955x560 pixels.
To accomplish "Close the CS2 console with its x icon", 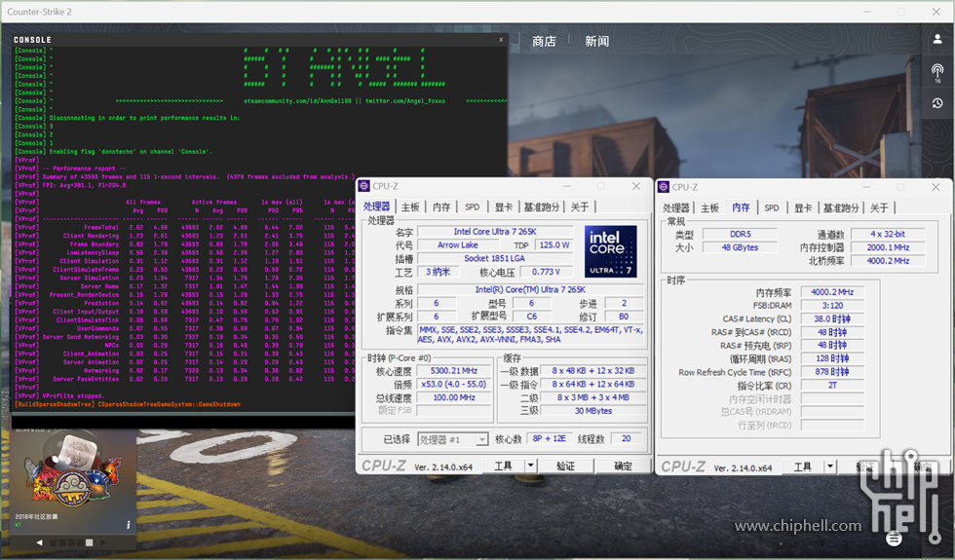I will (x=501, y=40).
